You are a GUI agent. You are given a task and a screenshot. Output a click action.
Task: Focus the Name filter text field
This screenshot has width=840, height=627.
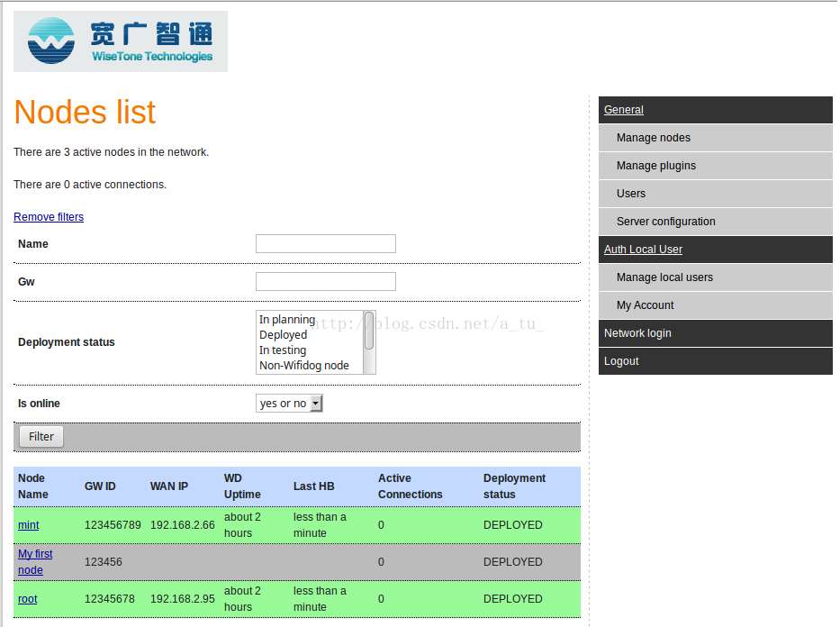(325, 244)
